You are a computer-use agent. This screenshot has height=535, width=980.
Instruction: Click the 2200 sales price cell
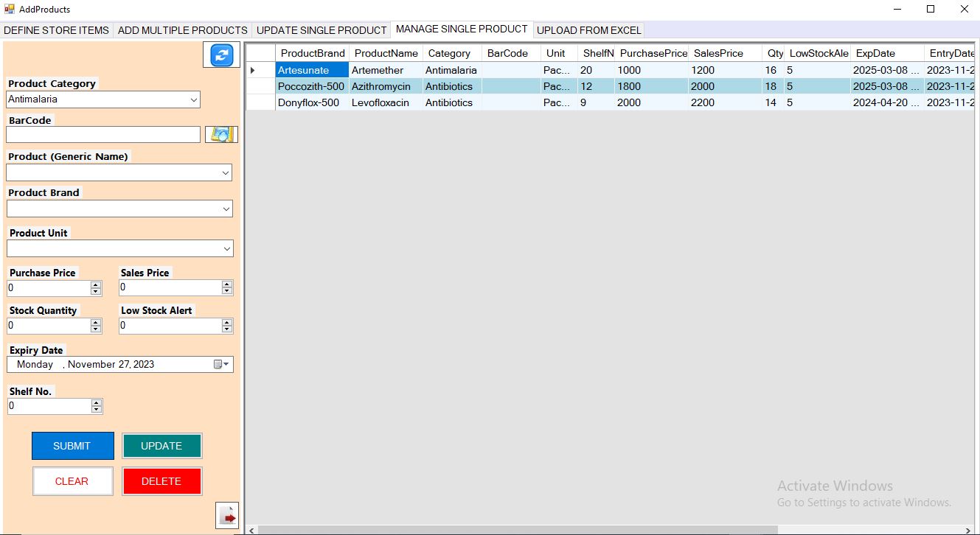[x=726, y=102]
